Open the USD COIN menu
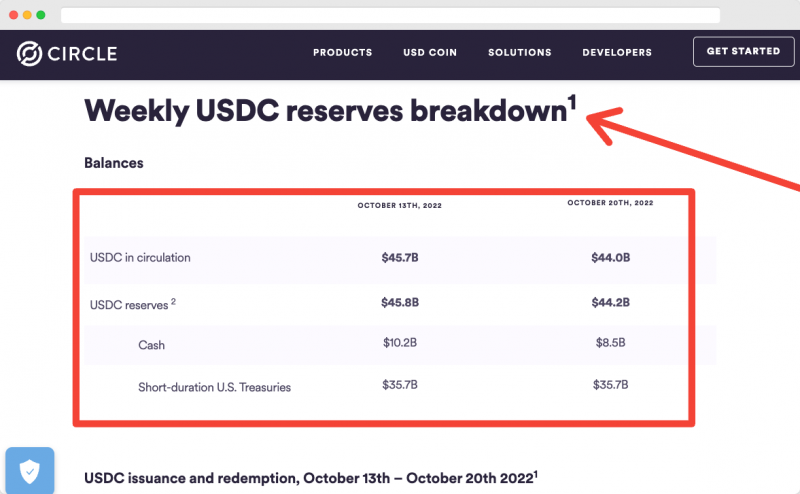The width and height of the screenshot is (800, 494). (430, 53)
